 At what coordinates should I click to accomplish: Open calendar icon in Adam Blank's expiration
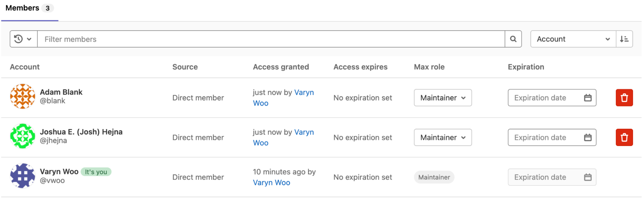click(588, 98)
